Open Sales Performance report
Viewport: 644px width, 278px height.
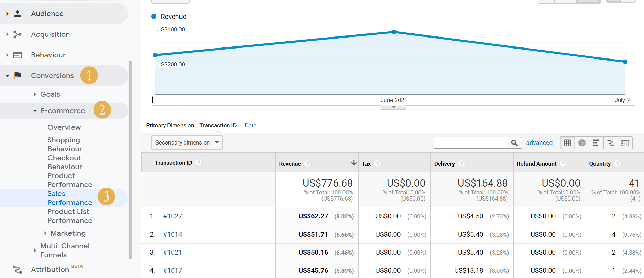pos(69,198)
